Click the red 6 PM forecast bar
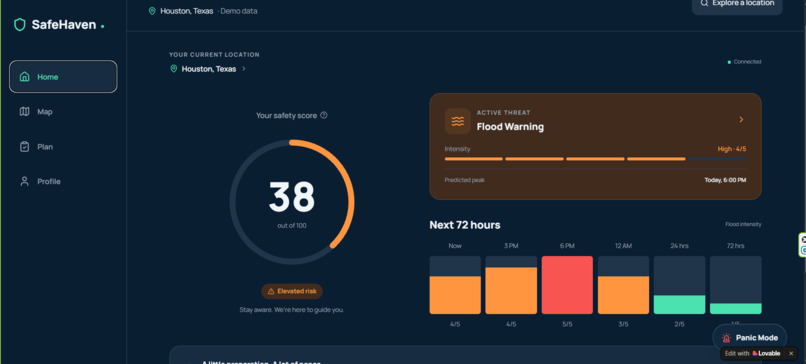The width and height of the screenshot is (806, 364). [567, 285]
